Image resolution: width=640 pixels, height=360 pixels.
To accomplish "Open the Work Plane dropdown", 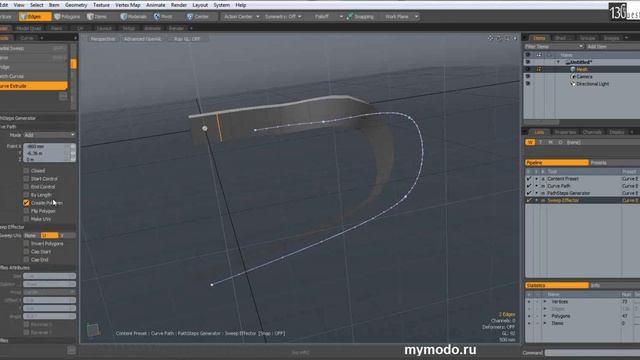I will [x=401, y=17].
